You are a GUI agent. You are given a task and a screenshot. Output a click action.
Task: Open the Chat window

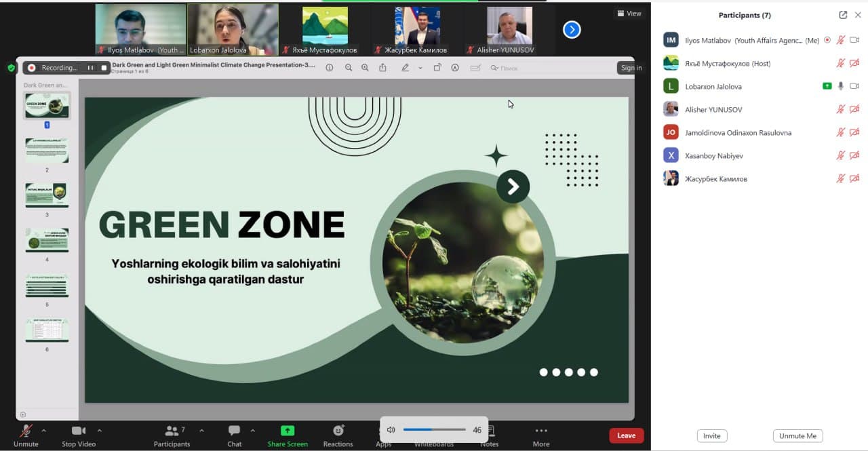point(234,431)
